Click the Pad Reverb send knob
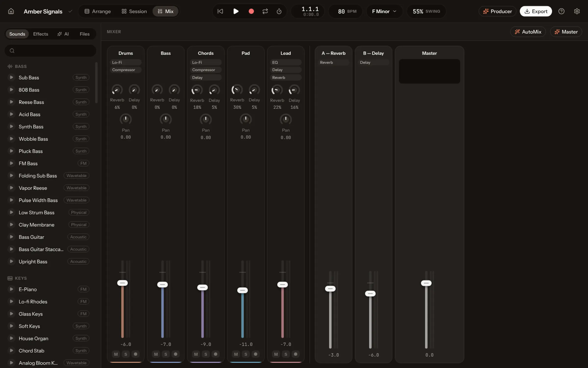Viewport: 588px width, 368px height. tap(237, 90)
